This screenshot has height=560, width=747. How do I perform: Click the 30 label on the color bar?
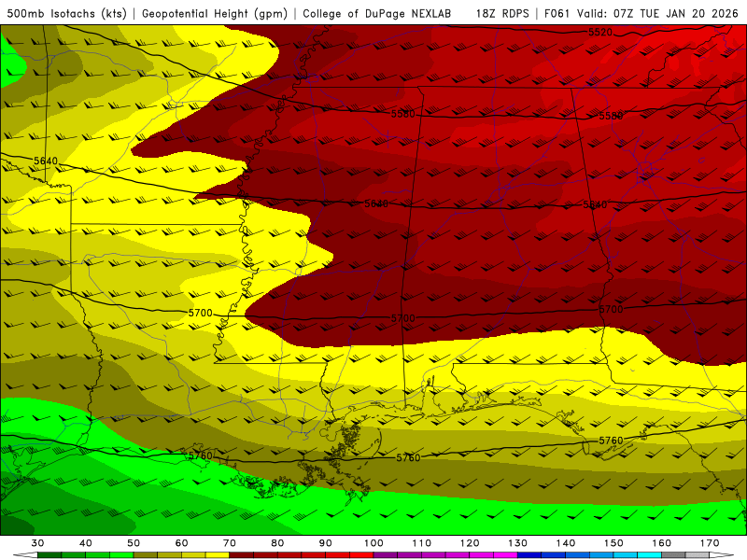(x=37, y=543)
